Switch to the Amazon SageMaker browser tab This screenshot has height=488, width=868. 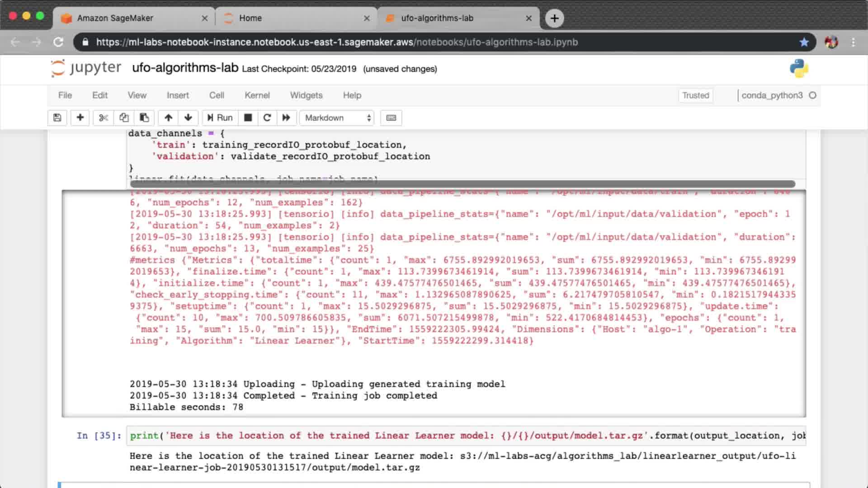tap(115, 18)
